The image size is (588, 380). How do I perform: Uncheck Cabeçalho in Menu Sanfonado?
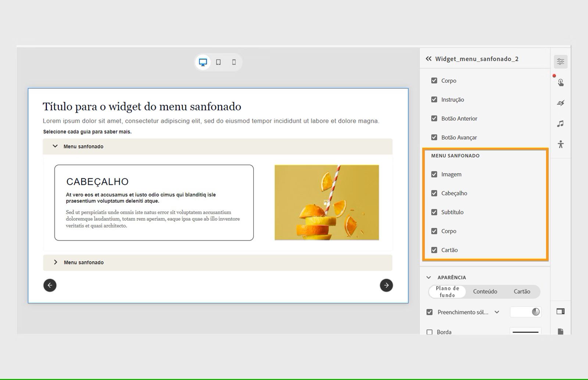434,193
